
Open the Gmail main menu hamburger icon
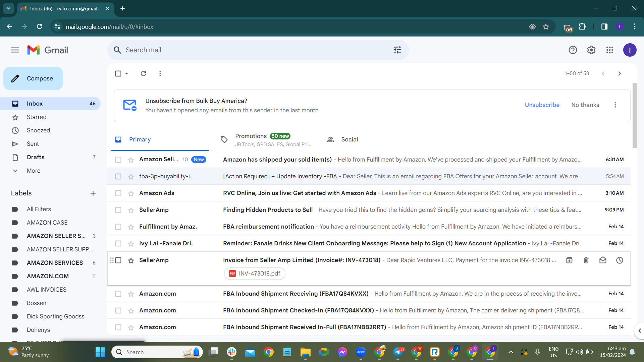(x=15, y=50)
